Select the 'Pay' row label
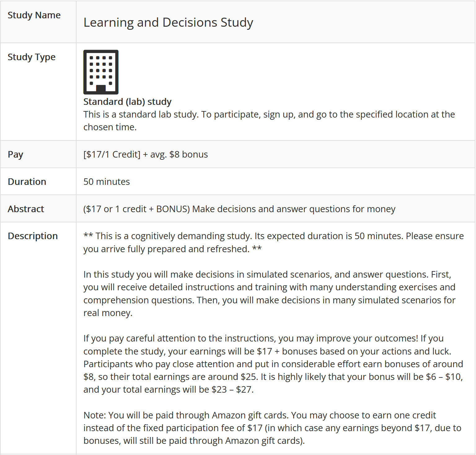 [15, 154]
